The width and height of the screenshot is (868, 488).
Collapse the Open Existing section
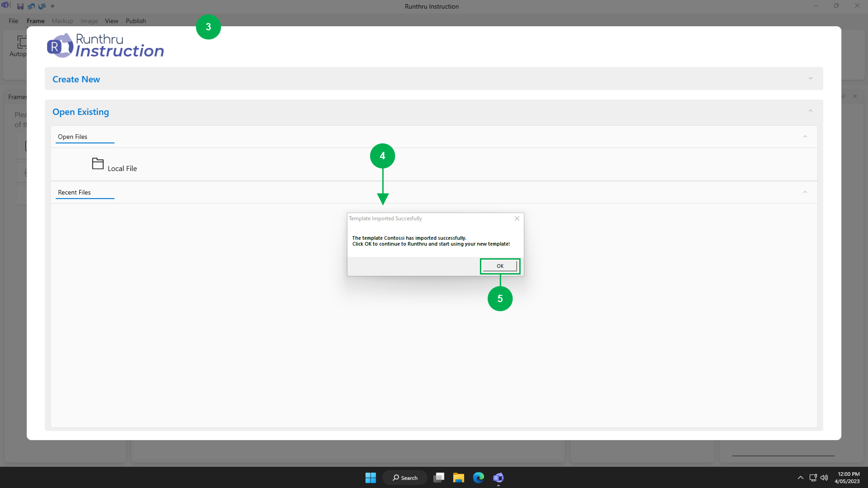[810, 111]
